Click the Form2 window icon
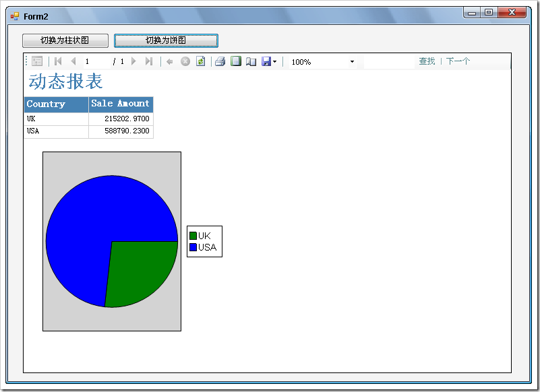The image size is (540, 392). point(14,16)
